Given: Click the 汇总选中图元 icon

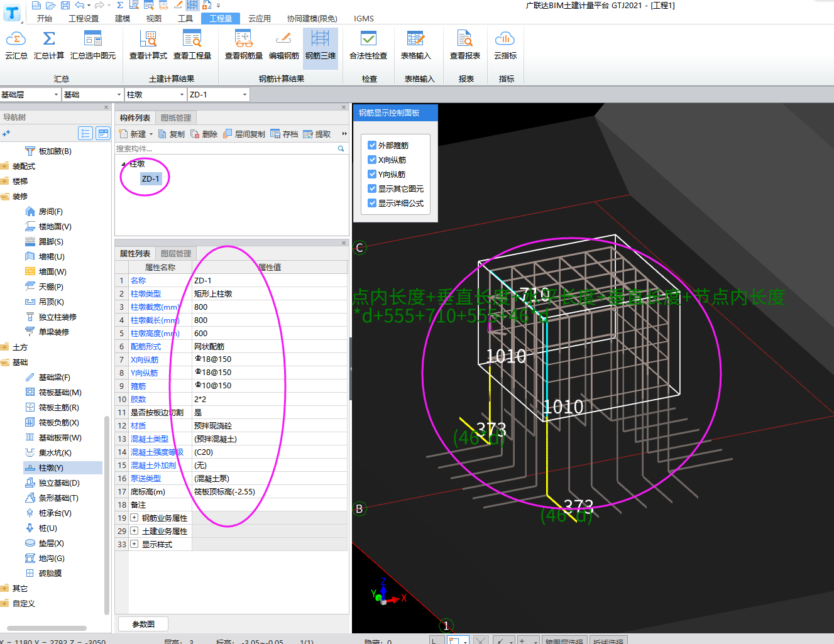Looking at the screenshot, I should point(93,39).
